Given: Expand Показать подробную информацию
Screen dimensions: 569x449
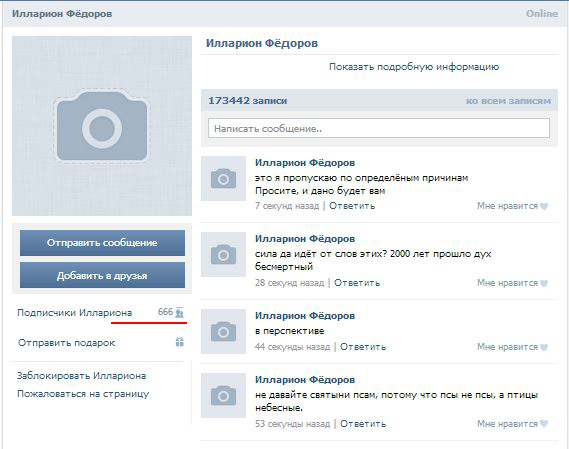Looking at the screenshot, I should coord(414,67).
